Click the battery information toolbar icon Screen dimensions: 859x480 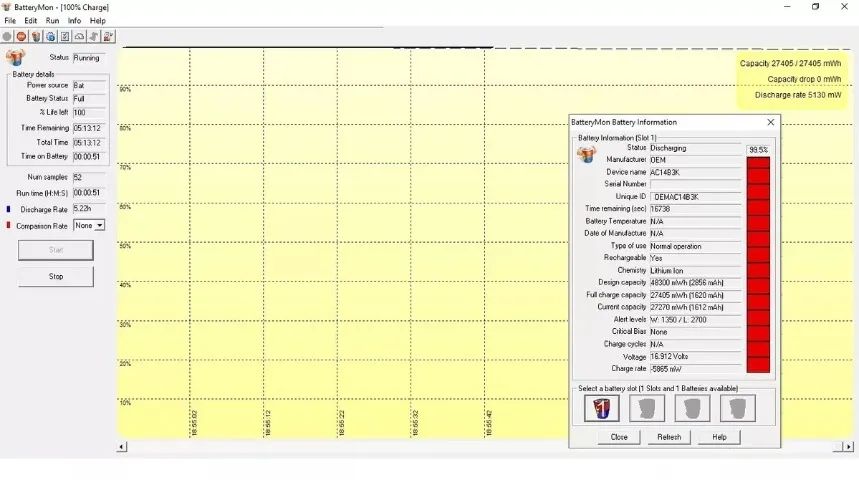pos(36,36)
